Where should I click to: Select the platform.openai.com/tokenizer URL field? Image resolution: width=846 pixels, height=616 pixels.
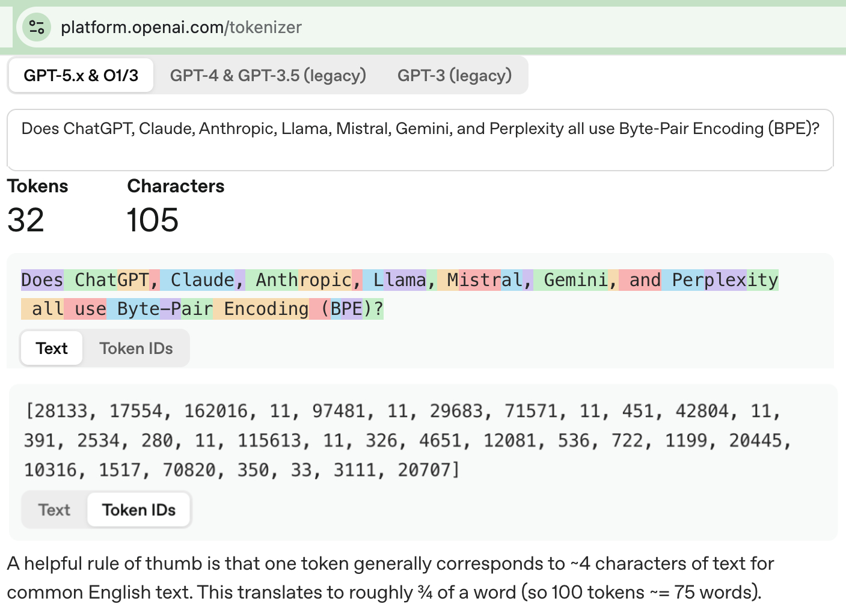[182, 27]
